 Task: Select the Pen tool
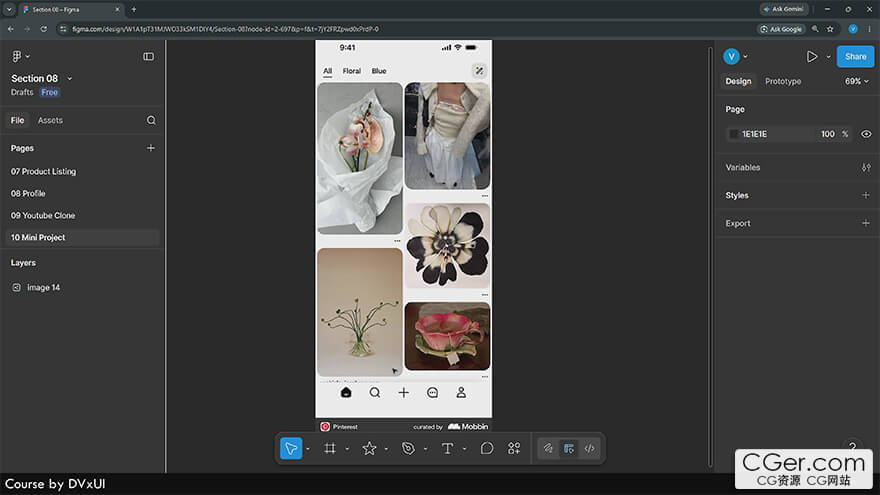[x=408, y=448]
